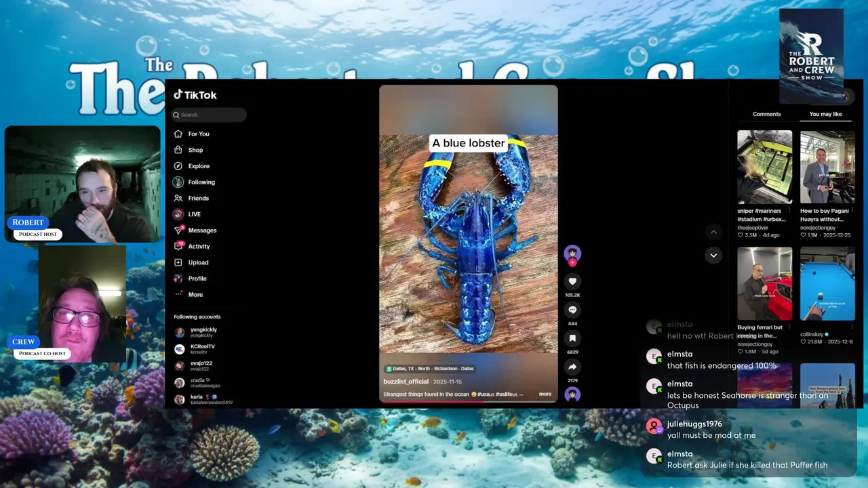The image size is (868, 488).
Task: Open the sniper #mariners video thumbnail
Action: click(764, 167)
